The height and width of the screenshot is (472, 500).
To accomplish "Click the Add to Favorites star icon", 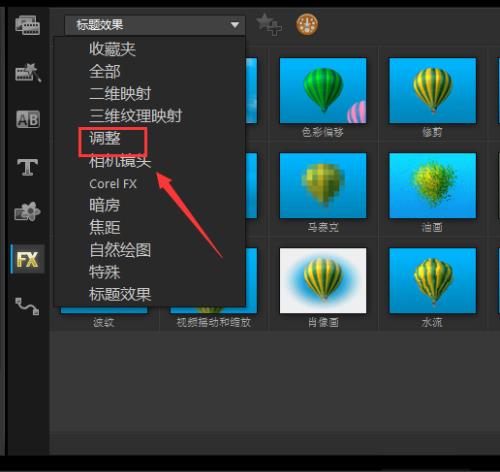I will [269, 24].
